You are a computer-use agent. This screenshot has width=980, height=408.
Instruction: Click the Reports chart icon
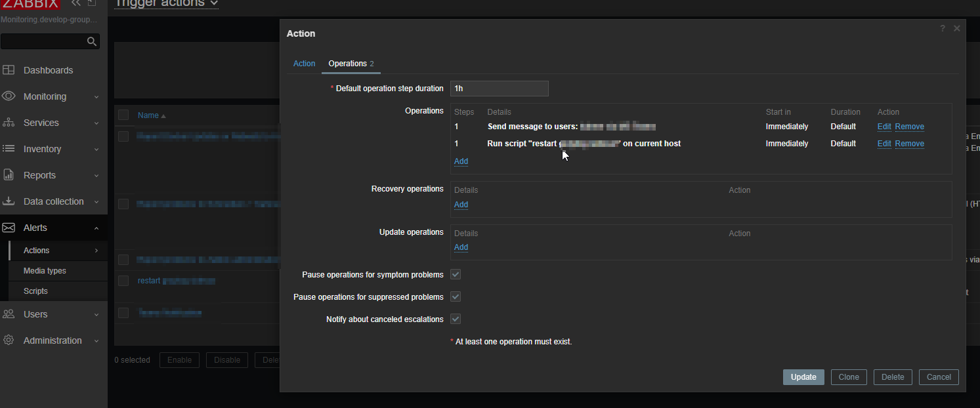point(9,175)
